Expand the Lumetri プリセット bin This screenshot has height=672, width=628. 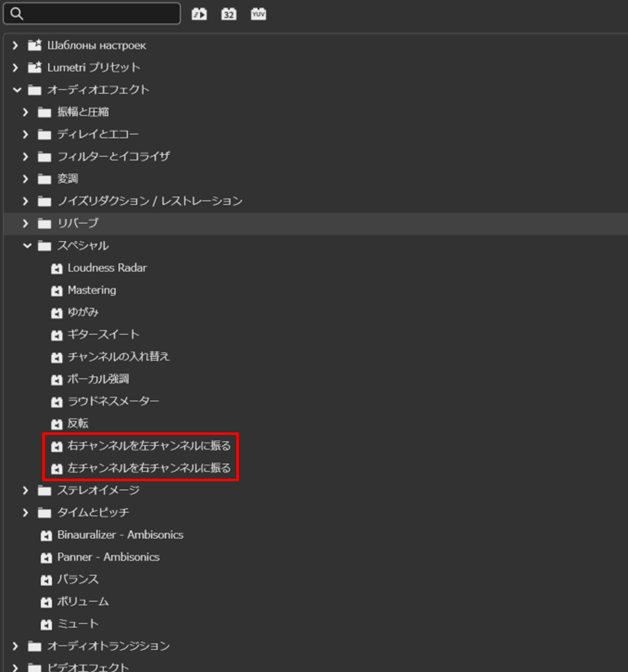[x=16, y=68]
